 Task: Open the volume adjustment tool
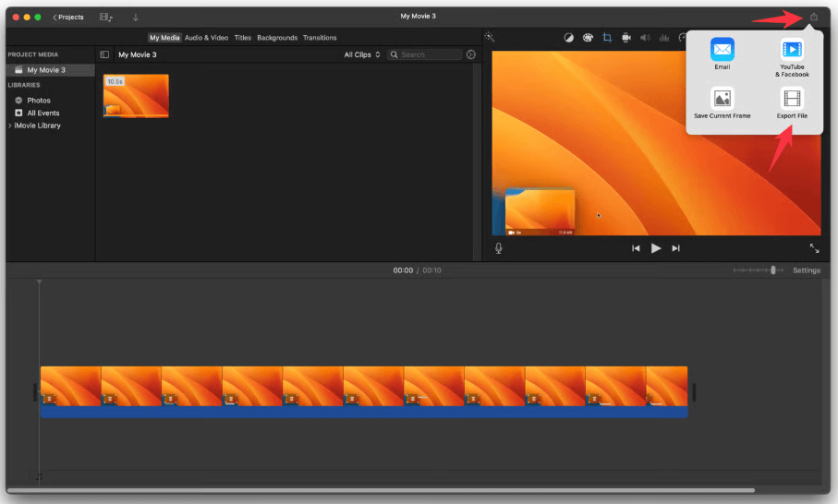(x=645, y=38)
